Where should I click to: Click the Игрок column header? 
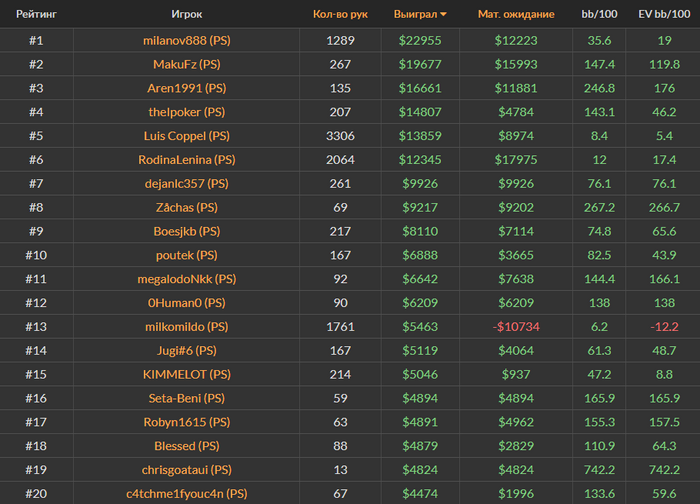coord(187,15)
